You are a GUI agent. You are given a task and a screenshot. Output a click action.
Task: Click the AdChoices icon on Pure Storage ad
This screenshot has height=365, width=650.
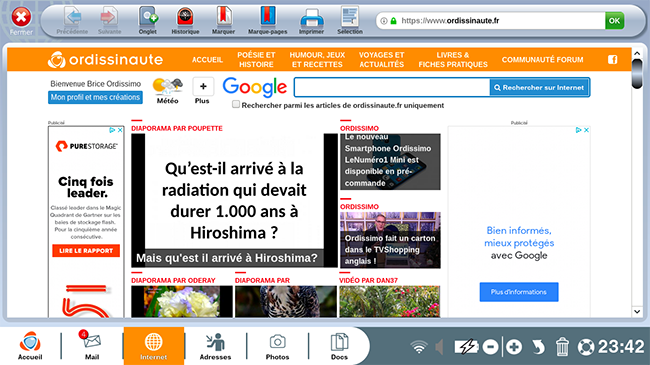point(112,130)
